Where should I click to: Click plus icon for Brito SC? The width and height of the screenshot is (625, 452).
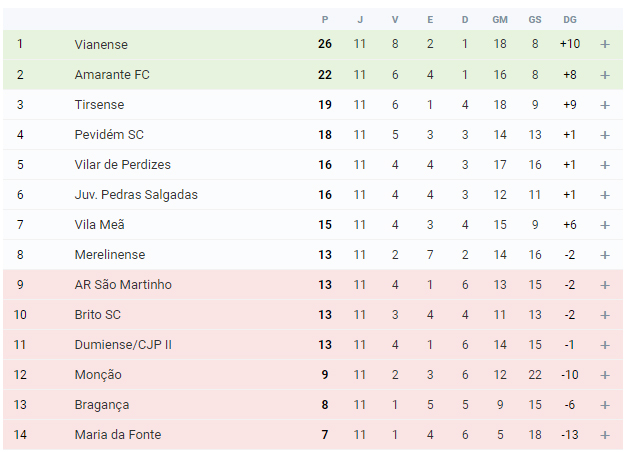(x=605, y=315)
